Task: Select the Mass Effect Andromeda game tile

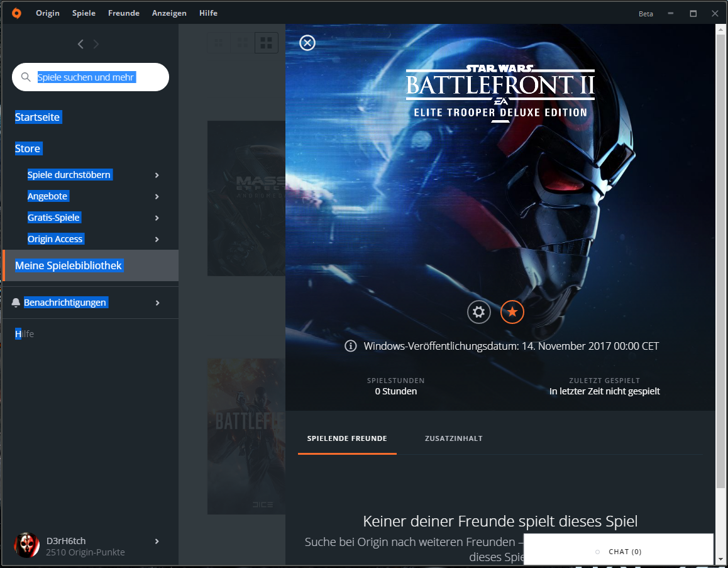Action: tap(246, 198)
